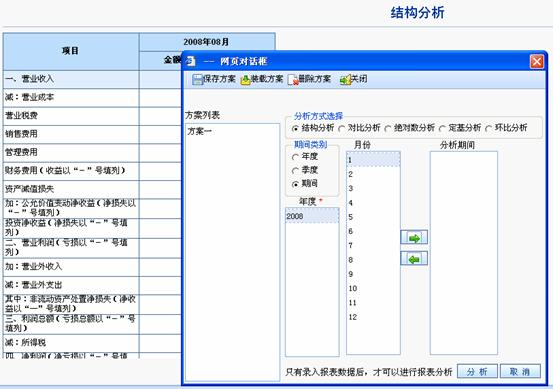Viewport: 553px width, 389px height.
Task: Select the 环比分析 radio button
Action: [489, 129]
